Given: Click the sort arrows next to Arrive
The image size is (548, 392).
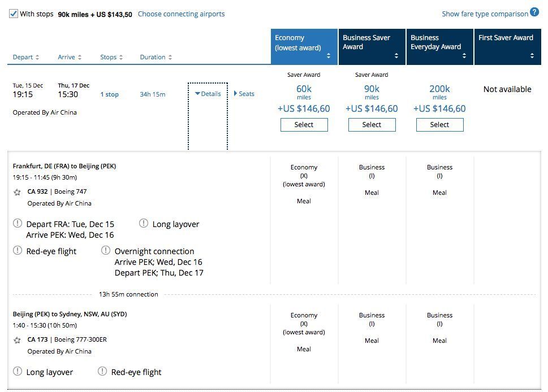Looking at the screenshot, I should tap(80, 57).
